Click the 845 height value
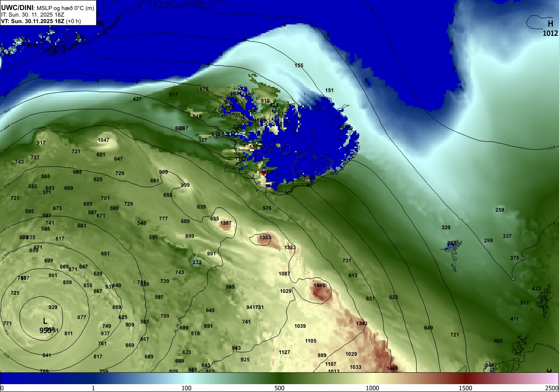The width and height of the screenshot is (559, 392). pos(197,117)
